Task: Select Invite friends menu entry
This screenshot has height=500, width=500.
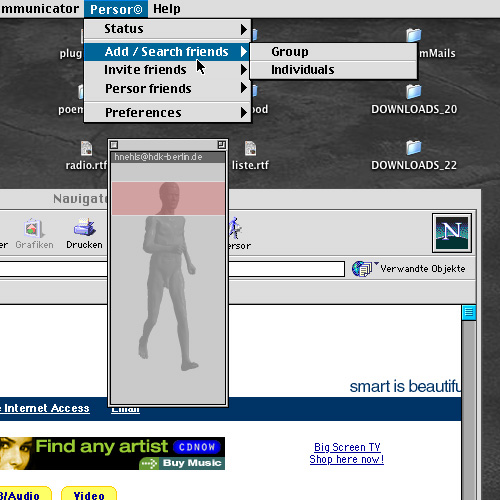Action: pyautogui.click(x=167, y=70)
